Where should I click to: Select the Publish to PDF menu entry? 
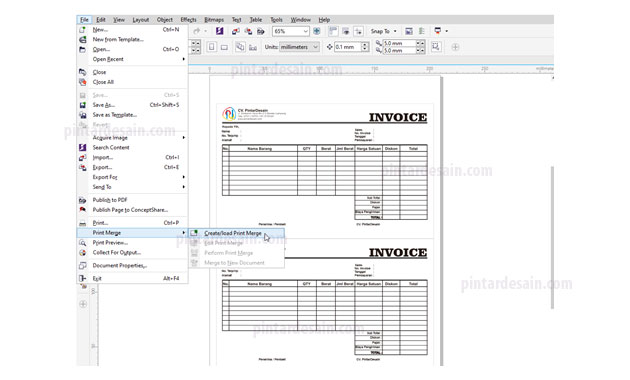[x=132, y=200]
